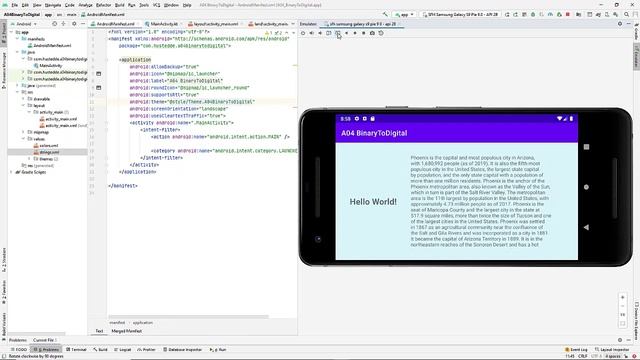
Task: Take an emulator screenshot with camera icon
Action: (372, 33)
